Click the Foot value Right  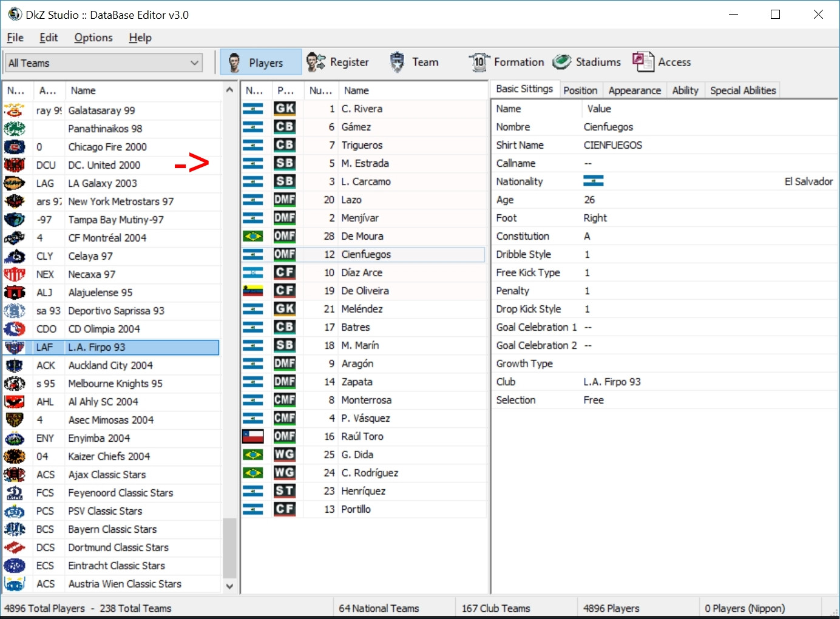coord(595,218)
